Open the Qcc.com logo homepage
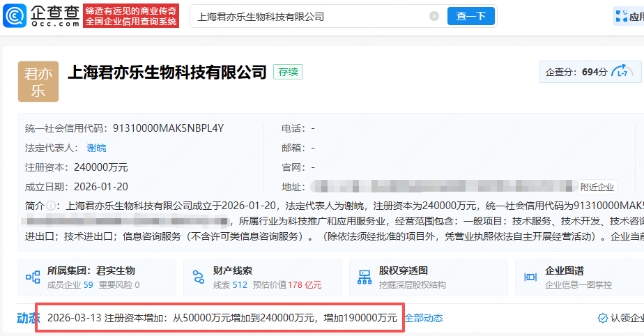Viewport: 644px width, 336px height. pos(41,16)
